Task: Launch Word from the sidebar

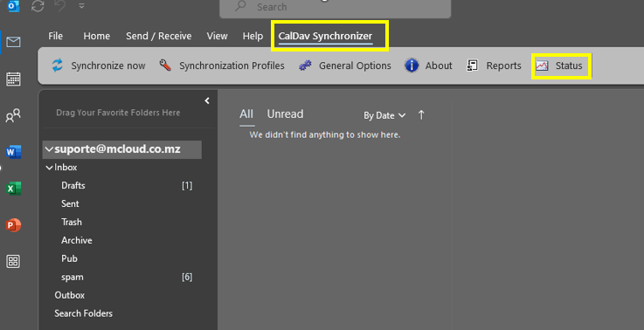Action: pyautogui.click(x=13, y=152)
